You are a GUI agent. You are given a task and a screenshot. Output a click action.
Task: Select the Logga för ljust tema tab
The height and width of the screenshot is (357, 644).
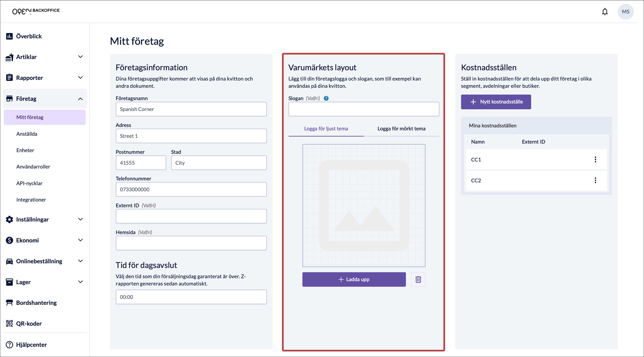pyautogui.click(x=326, y=128)
